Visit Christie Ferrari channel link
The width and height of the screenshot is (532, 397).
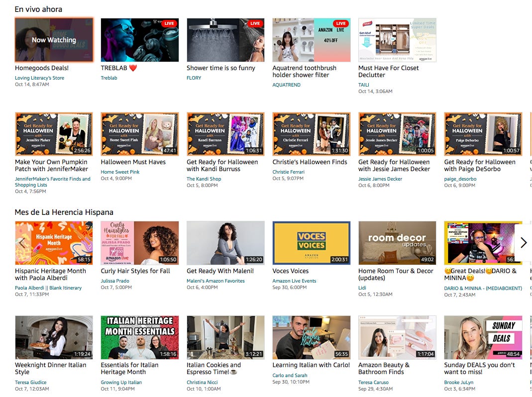tap(288, 172)
